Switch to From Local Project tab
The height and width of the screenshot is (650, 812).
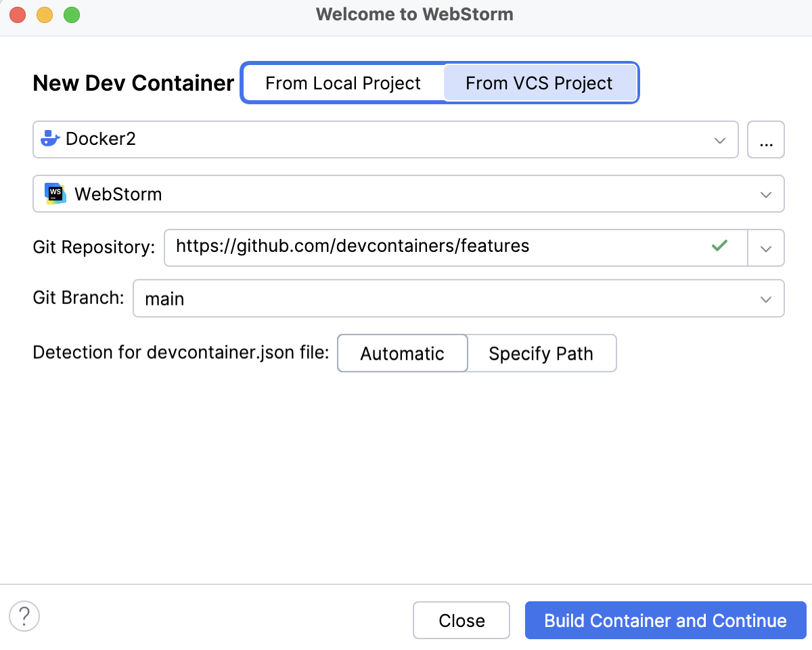coord(343,83)
